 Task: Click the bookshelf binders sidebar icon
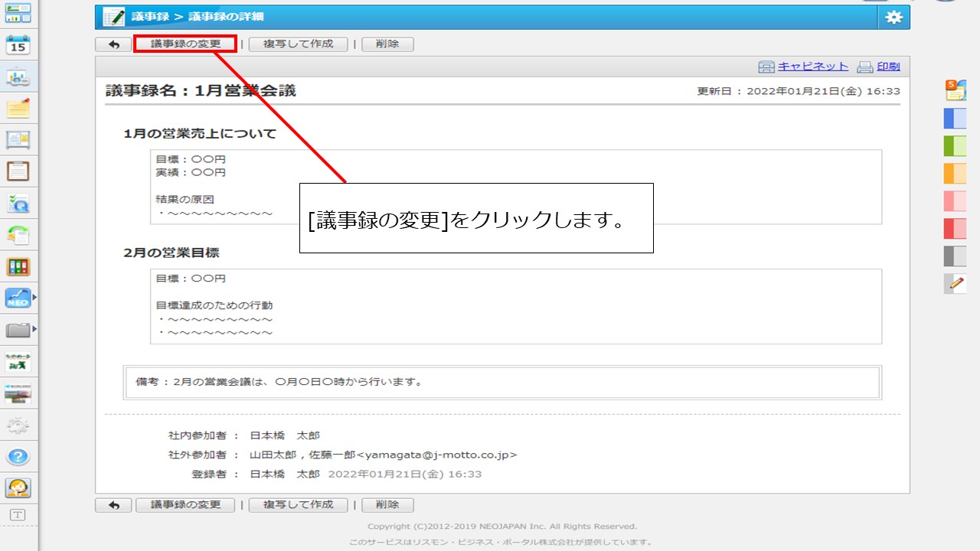pyautogui.click(x=18, y=266)
